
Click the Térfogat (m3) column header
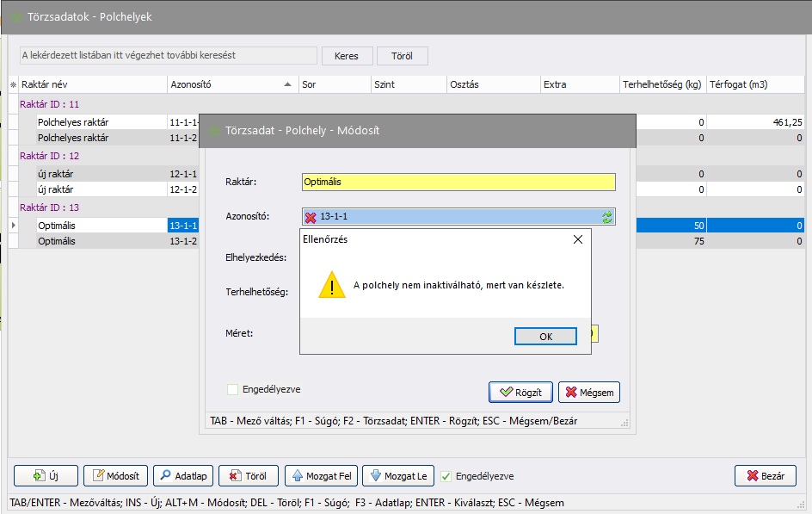[754, 84]
